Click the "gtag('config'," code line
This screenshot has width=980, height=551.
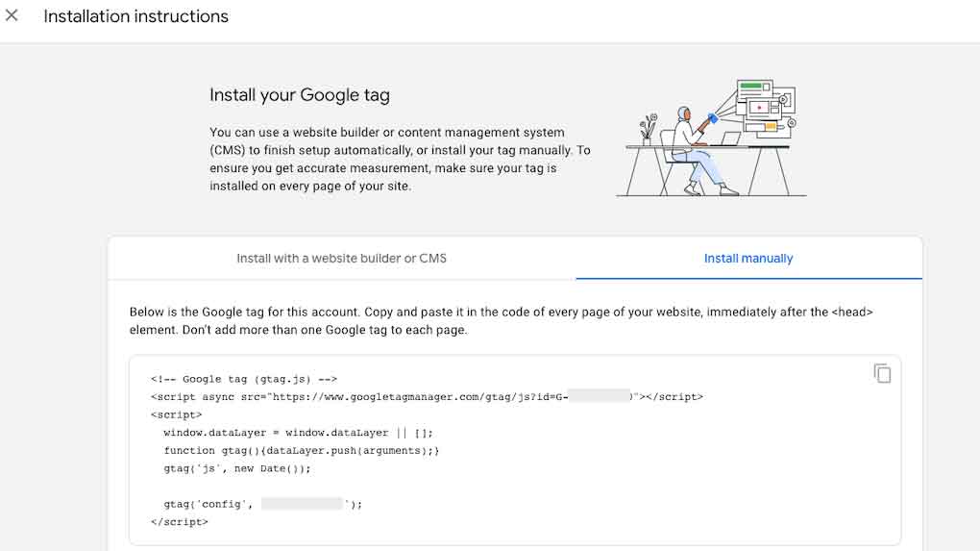click(262, 504)
